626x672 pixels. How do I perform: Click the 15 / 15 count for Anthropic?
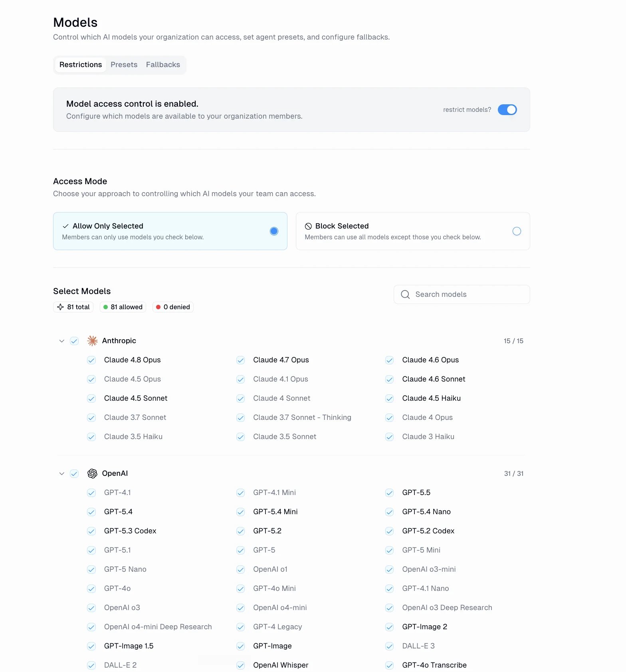pos(513,341)
